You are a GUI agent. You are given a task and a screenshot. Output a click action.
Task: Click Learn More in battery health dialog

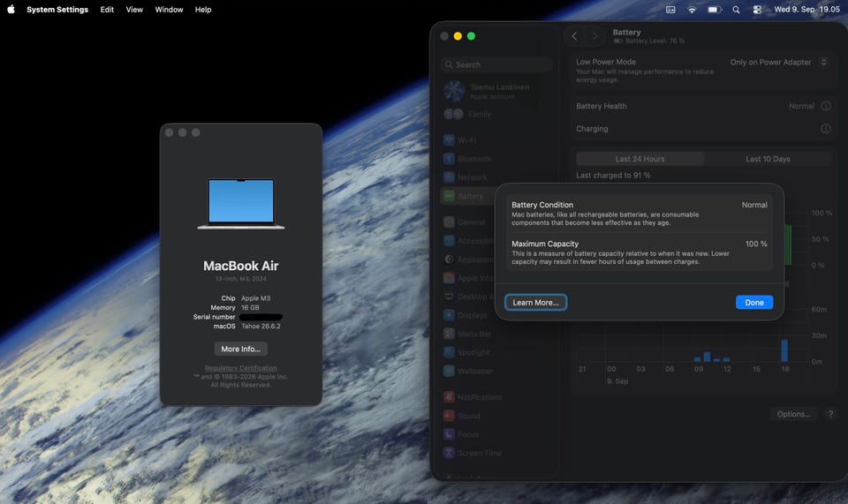coord(535,303)
